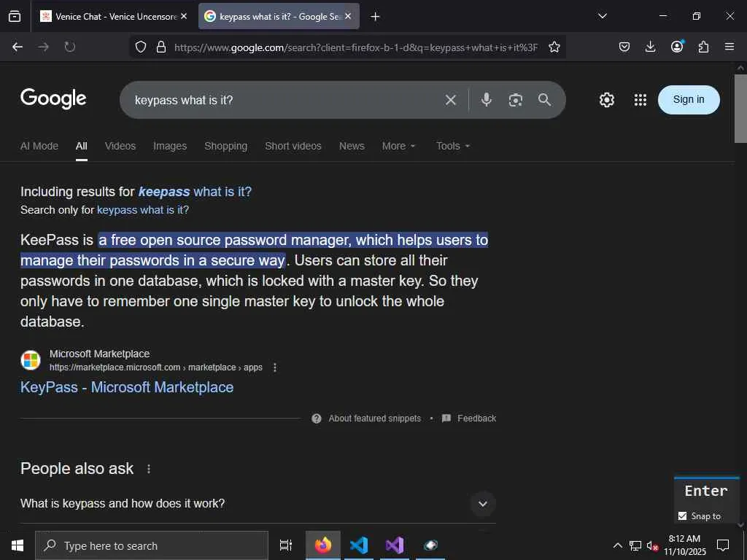Reload the current page
Image resolution: width=747 pixels, height=560 pixels.
coord(69,47)
